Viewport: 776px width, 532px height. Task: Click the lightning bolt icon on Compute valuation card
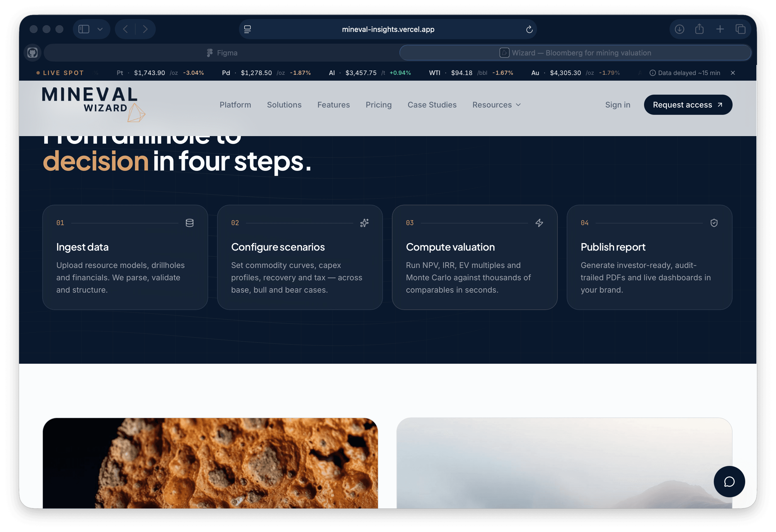click(539, 223)
